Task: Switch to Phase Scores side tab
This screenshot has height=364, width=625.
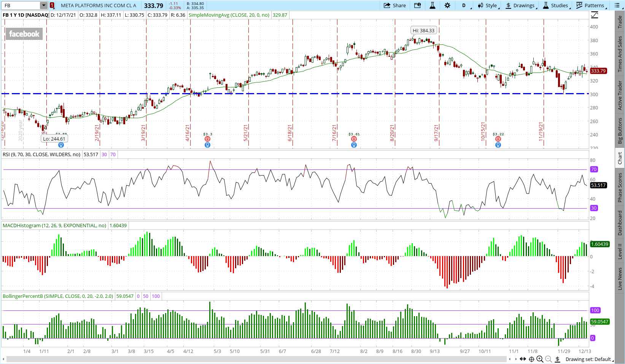Action: coord(620,188)
